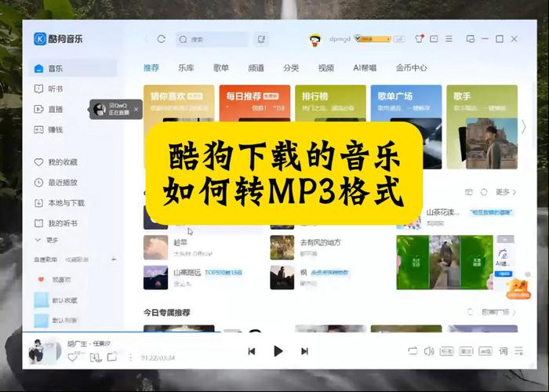
Task: Select the 推荐 tab
Action: pyautogui.click(x=151, y=68)
